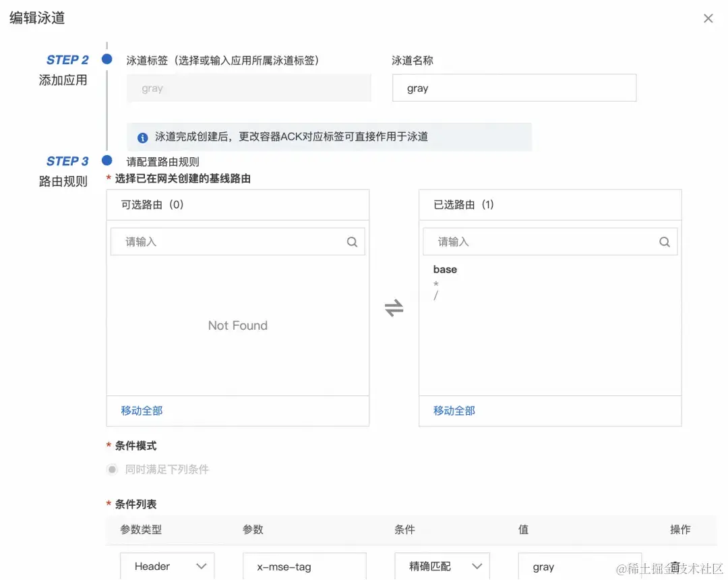Click the search magnifier in 已选路由 panel
The image size is (728, 580).
pyautogui.click(x=665, y=241)
